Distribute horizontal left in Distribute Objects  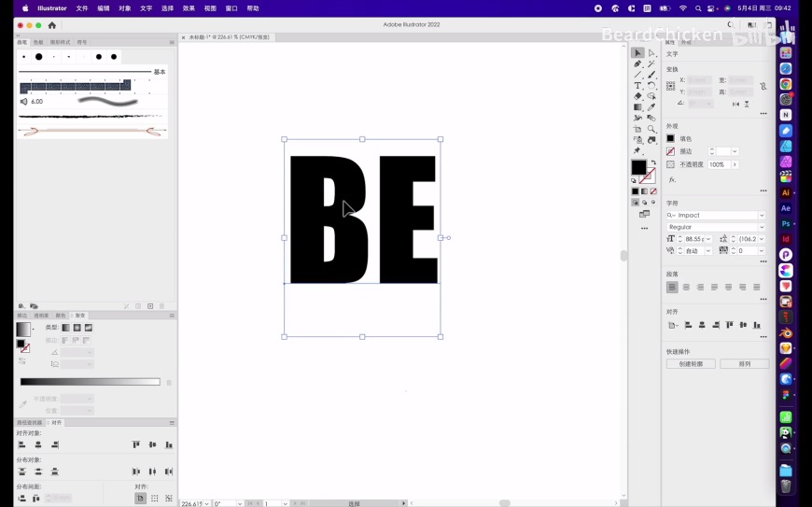tap(136, 472)
